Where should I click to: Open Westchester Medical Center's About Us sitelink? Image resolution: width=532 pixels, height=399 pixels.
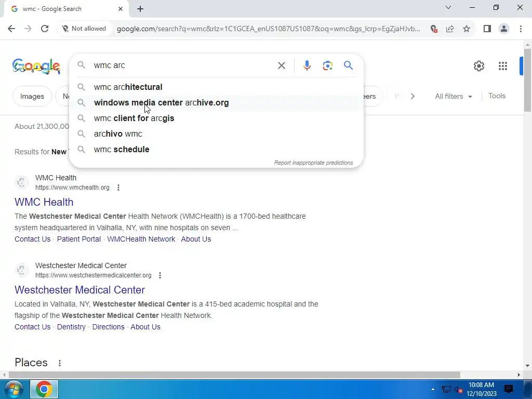click(x=145, y=327)
